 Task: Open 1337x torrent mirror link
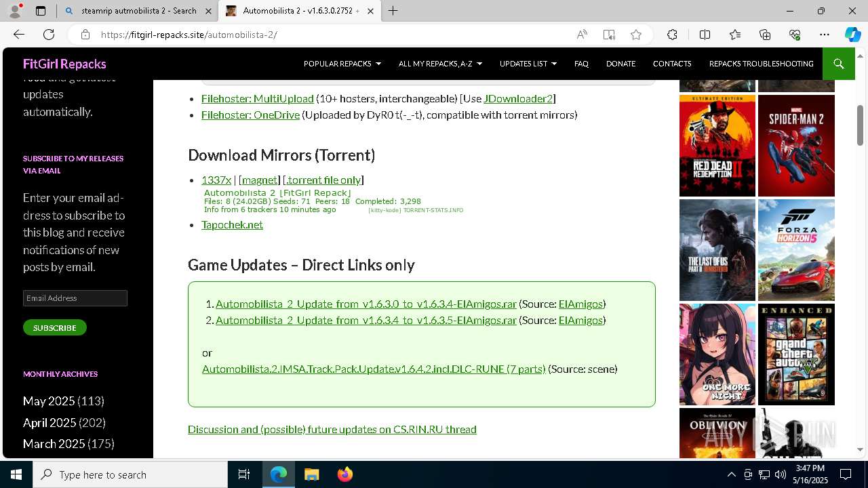pos(216,180)
